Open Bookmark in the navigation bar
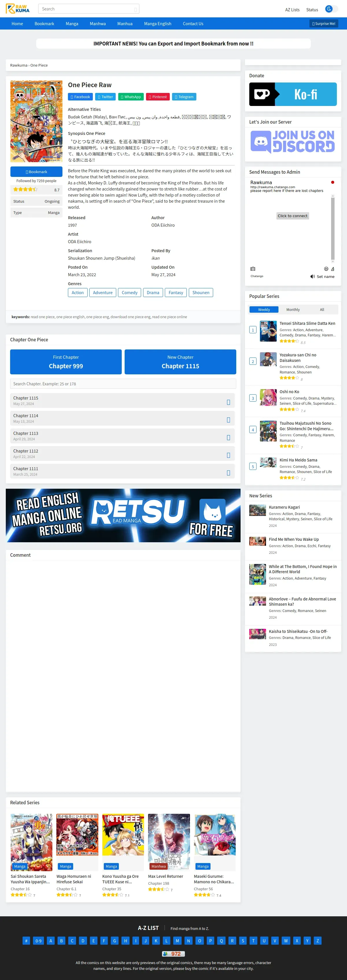Viewport: 347px width, 980px height. pos(44,23)
